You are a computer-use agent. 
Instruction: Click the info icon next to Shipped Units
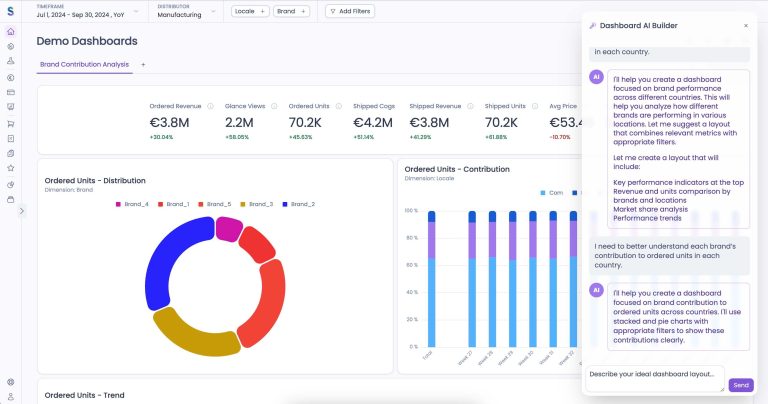535,105
